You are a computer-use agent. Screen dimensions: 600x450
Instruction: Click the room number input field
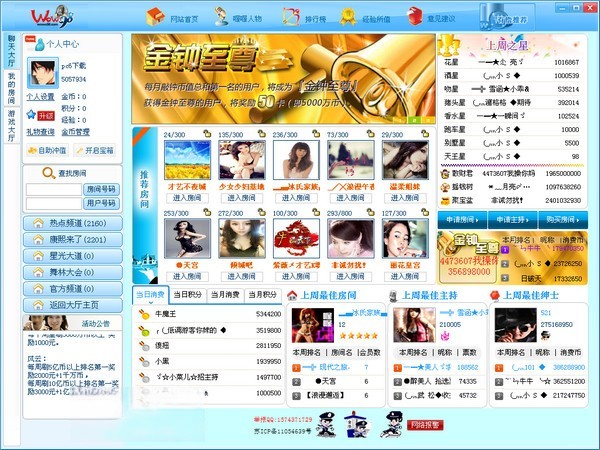pos(54,189)
